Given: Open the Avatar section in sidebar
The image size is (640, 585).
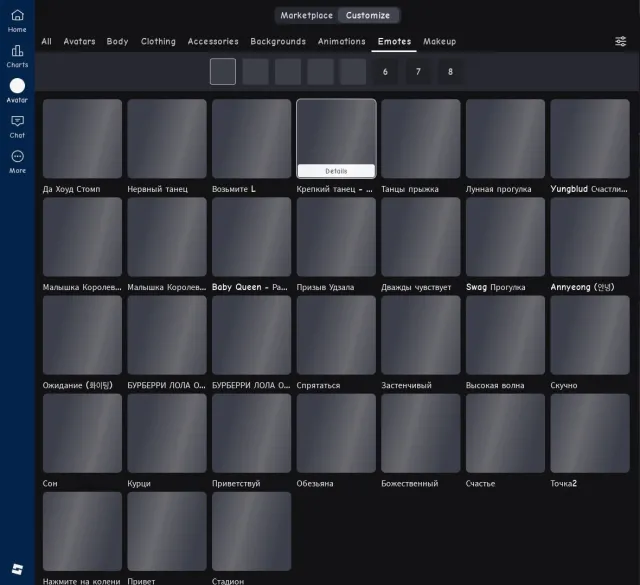Looking at the screenshot, I should point(17,91).
